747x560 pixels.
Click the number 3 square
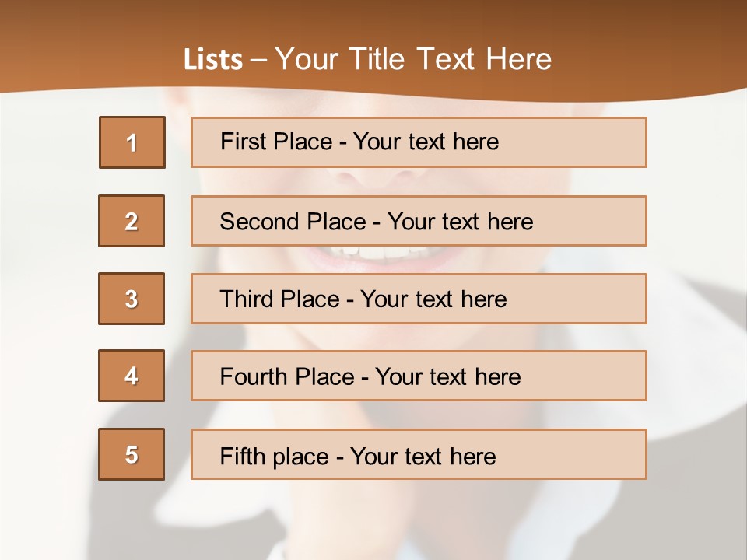click(x=132, y=299)
